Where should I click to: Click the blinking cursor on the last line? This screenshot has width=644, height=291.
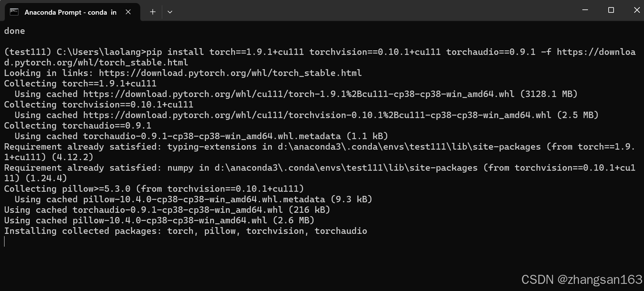pyautogui.click(x=5, y=241)
